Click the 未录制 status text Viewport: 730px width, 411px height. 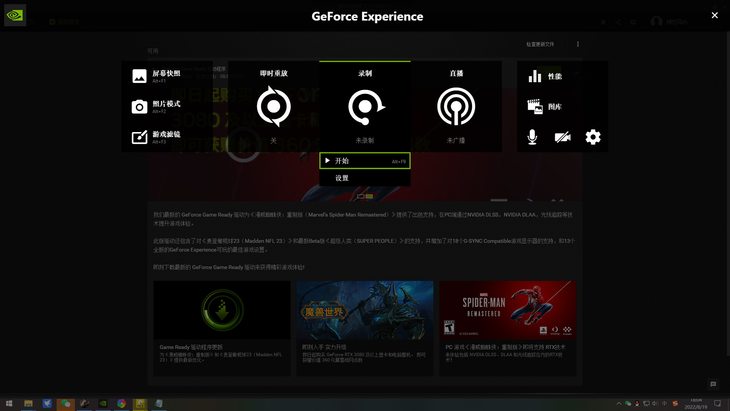[x=365, y=140]
